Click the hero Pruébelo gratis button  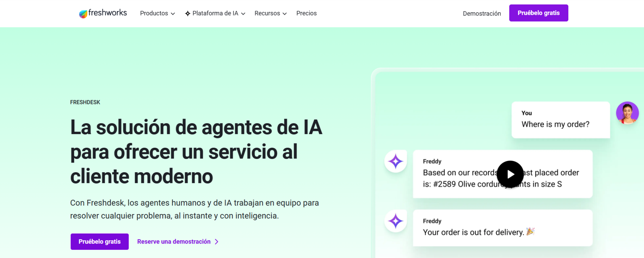pyautogui.click(x=99, y=242)
